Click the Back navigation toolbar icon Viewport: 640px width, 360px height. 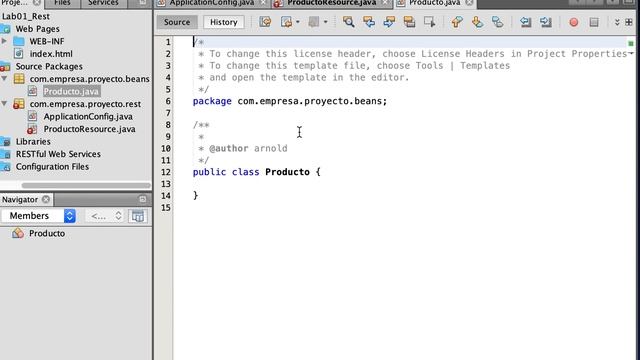point(287,22)
